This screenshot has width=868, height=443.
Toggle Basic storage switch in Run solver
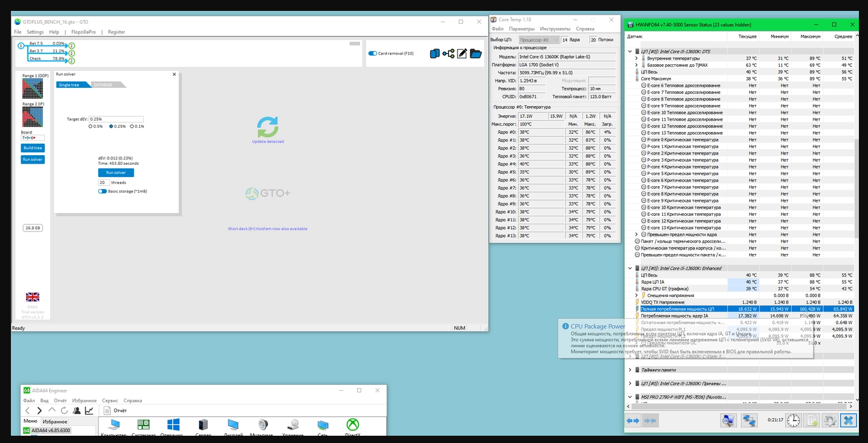coord(102,192)
